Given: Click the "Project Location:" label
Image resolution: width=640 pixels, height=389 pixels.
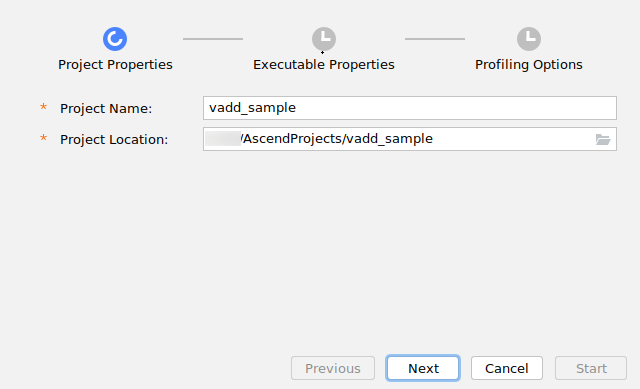Looking at the screenshot, I should tap(114, 140).
